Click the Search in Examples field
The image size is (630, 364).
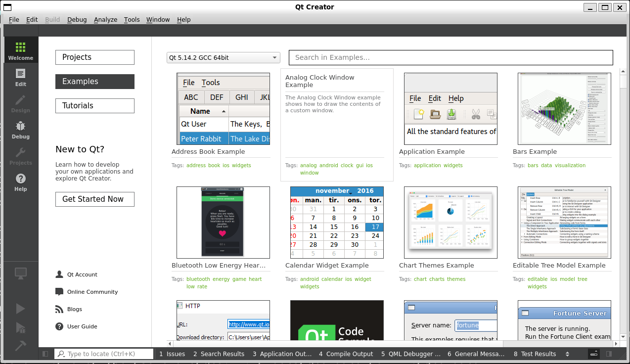click(450, 58)
